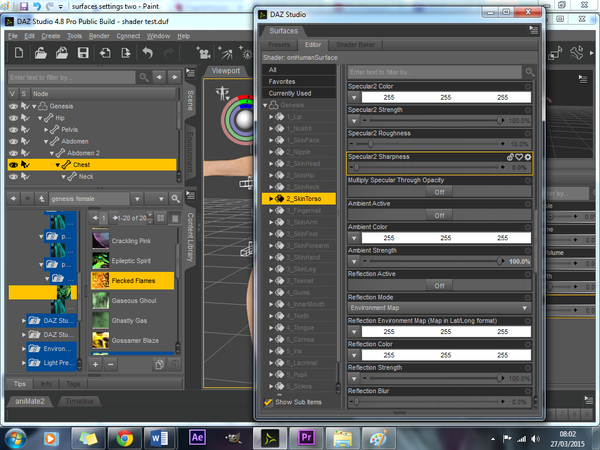
Task: Toggle Show Sub Items checkbox
Action: (x=268, y=402)
